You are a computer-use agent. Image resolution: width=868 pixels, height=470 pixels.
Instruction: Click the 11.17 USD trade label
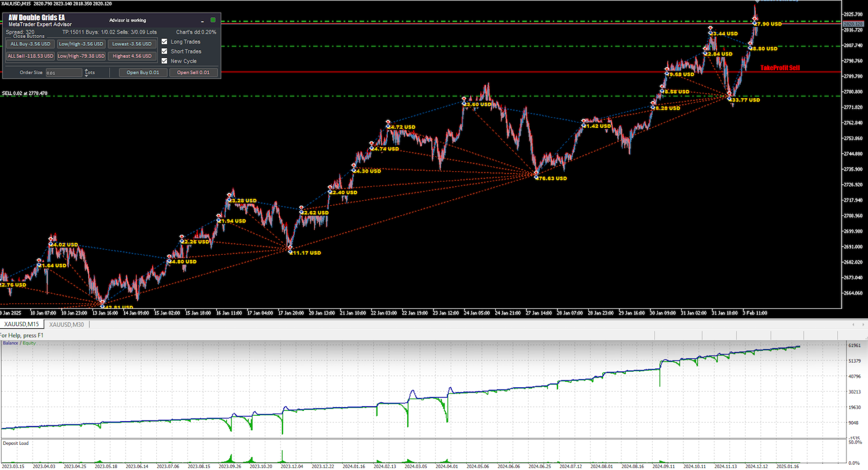(x=307, y=253)
